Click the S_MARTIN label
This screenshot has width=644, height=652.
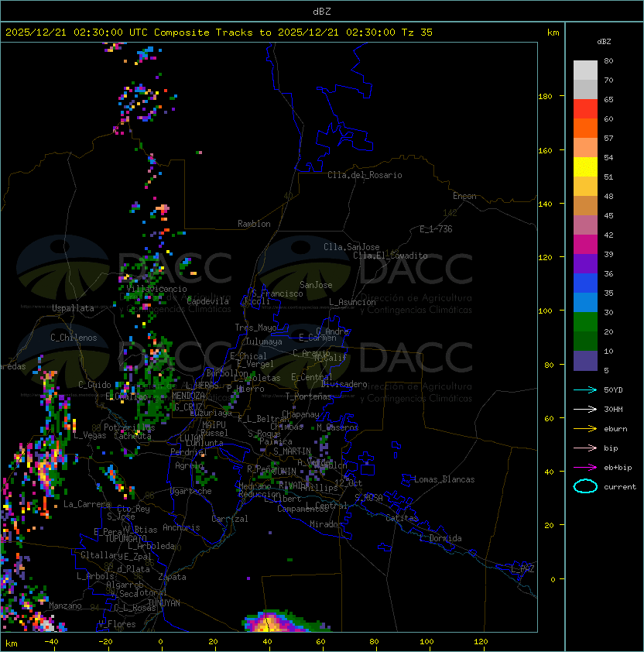point(292,451)
